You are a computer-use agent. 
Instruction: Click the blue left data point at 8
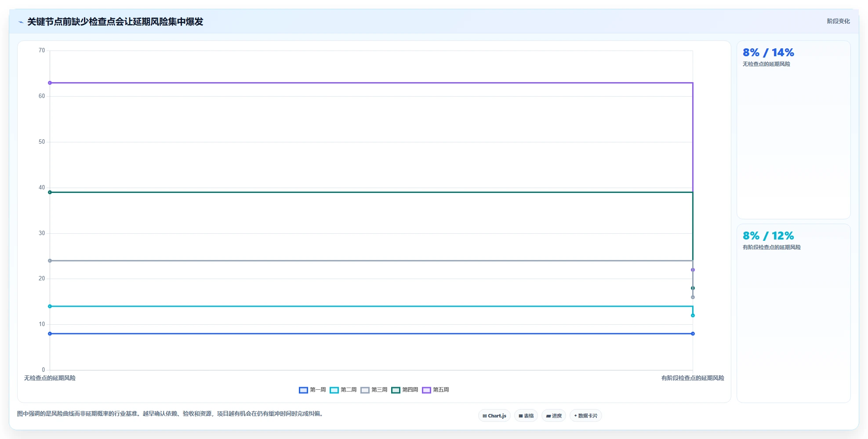click(50, 334)
